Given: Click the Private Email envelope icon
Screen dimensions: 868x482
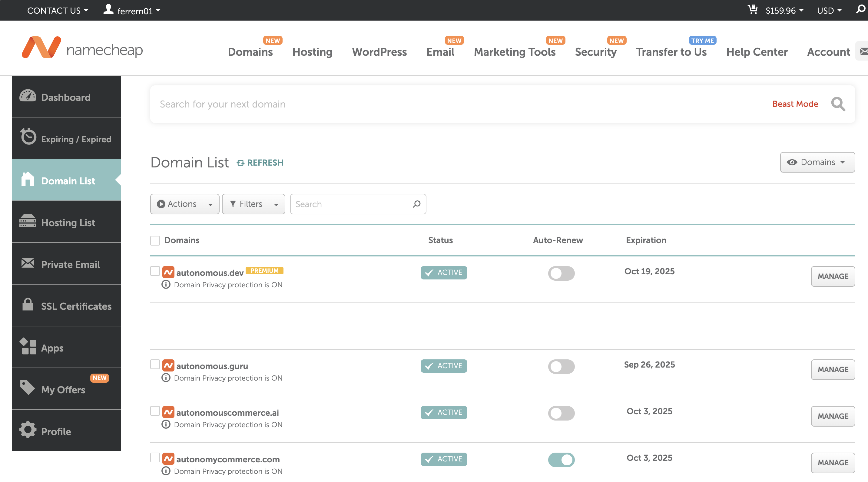Looking at the screenshot, I should [28, 263].
